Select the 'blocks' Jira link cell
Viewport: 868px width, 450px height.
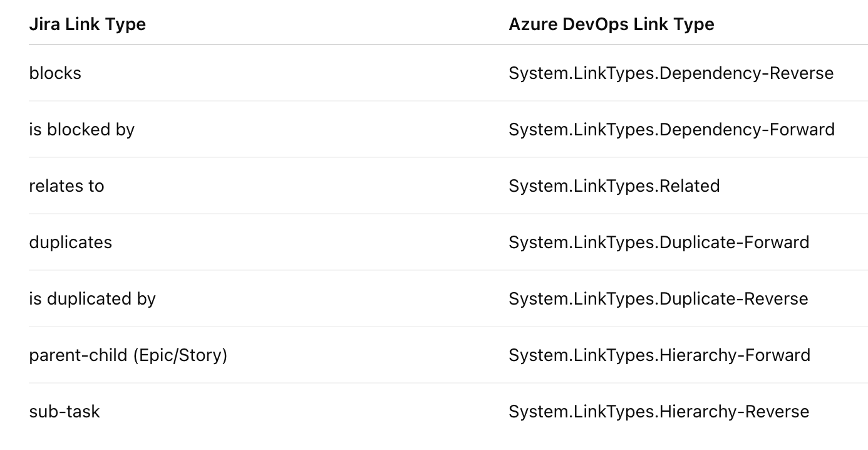(55, 73)
